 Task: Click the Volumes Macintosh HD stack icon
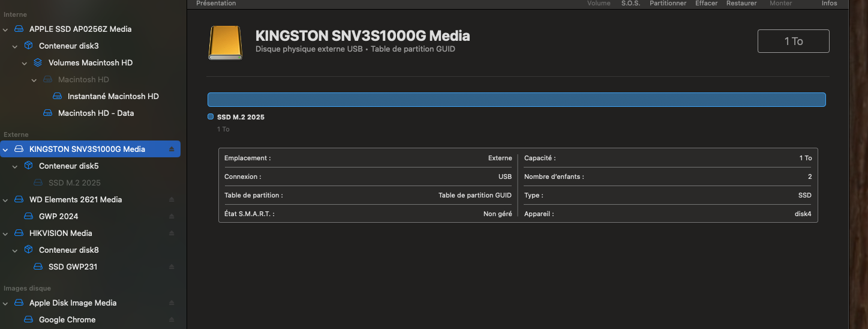pyautogui.click(x=38, y=62)
